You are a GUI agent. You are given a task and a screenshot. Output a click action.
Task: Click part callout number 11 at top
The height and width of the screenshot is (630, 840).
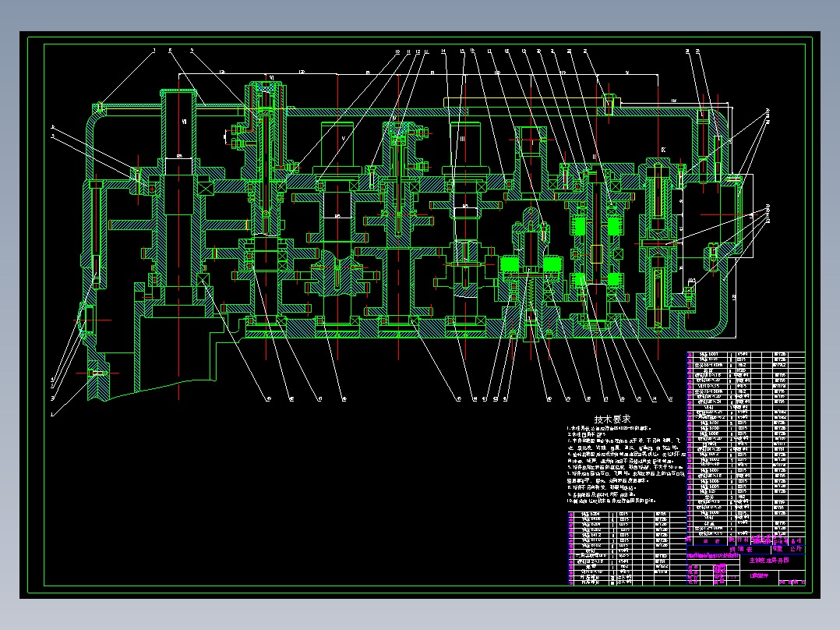pos(408,52)
